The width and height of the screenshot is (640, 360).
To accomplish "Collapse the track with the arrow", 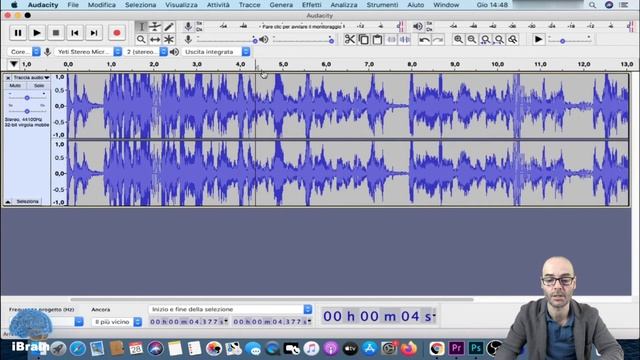I will click(x=8, y=202).
